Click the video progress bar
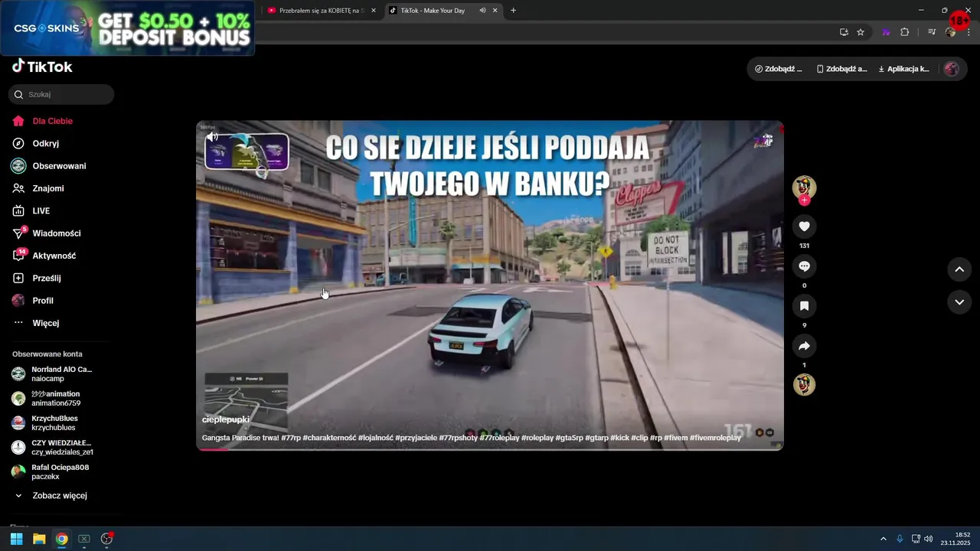Viewport: 980px width, 551px height. [x=490, y=448]
